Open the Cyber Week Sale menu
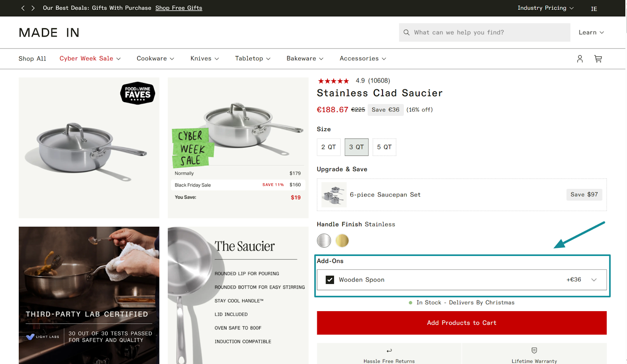The height and width of the screenshot is (364, 627). point(90,59)
